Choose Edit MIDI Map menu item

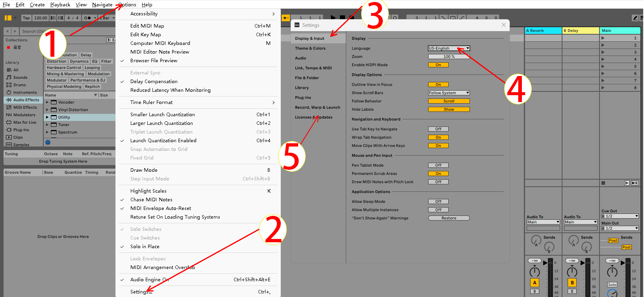[x=199, y=26]
